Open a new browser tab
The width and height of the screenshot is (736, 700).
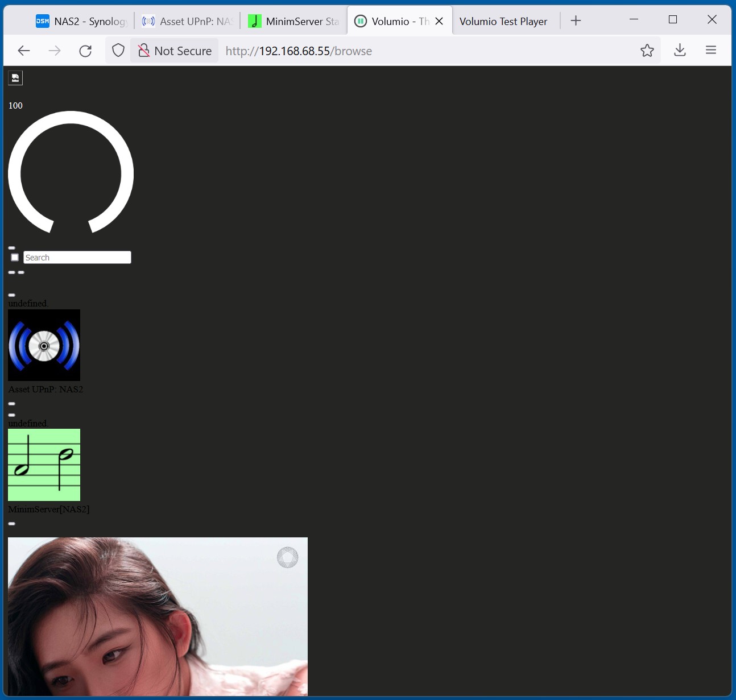576,21
